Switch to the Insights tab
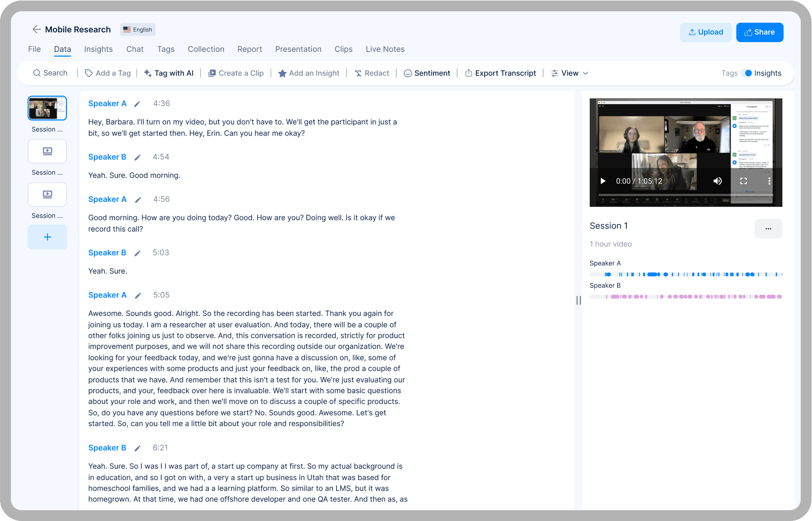812x521 pixels. point(98,49)
